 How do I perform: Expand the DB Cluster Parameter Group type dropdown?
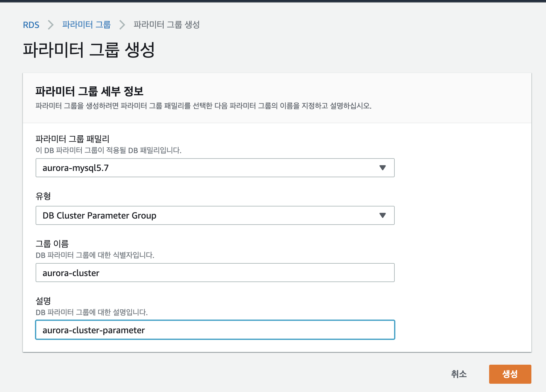(215, 215)
